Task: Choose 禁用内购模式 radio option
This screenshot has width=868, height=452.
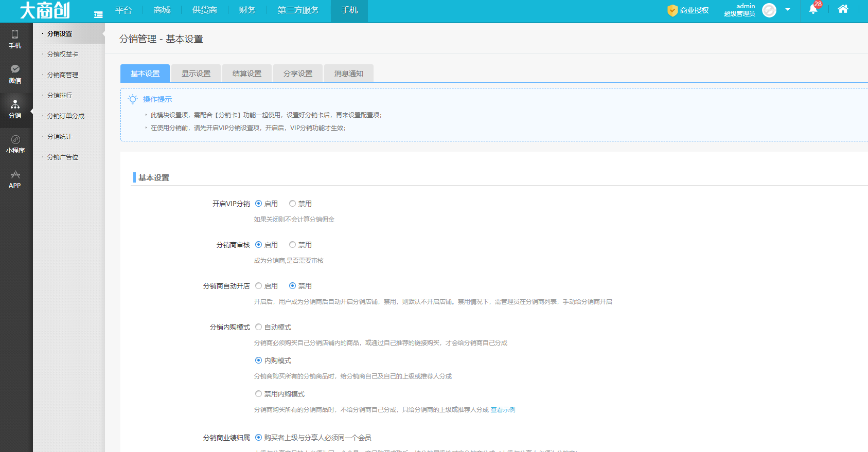Action: (259, 394)
